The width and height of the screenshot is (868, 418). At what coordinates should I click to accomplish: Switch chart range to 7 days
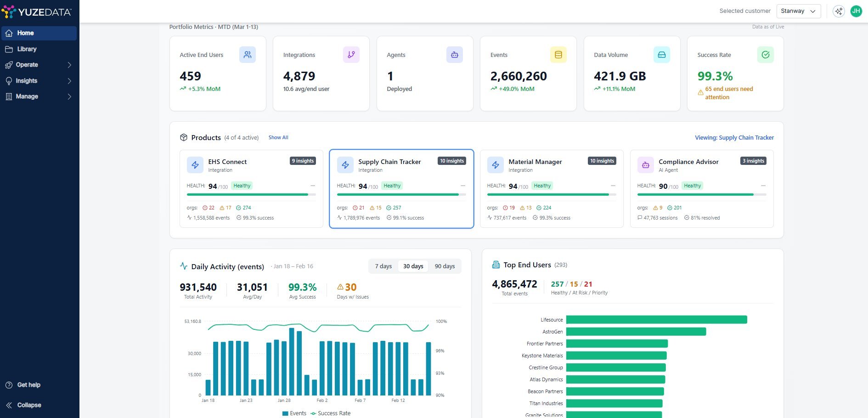click(x=383, y=266)
